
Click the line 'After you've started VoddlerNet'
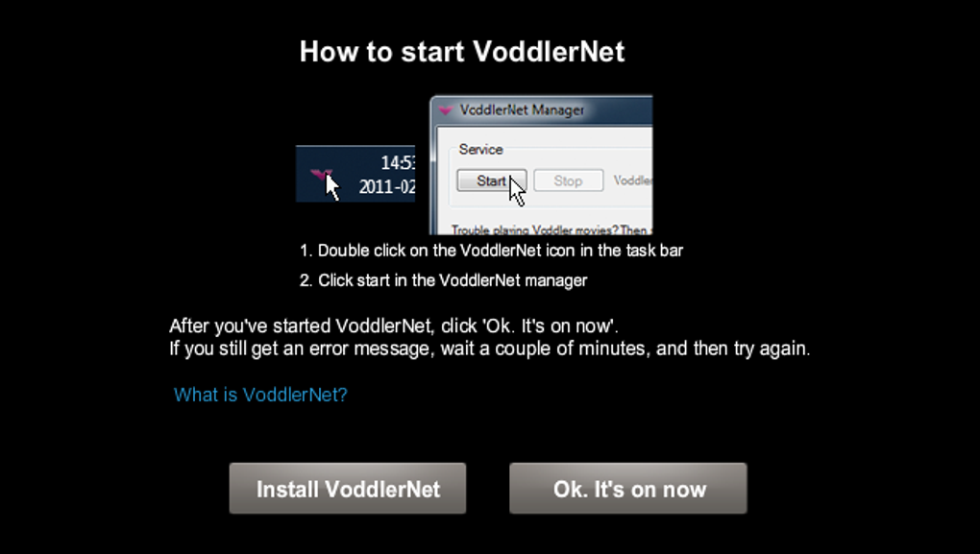394,326
